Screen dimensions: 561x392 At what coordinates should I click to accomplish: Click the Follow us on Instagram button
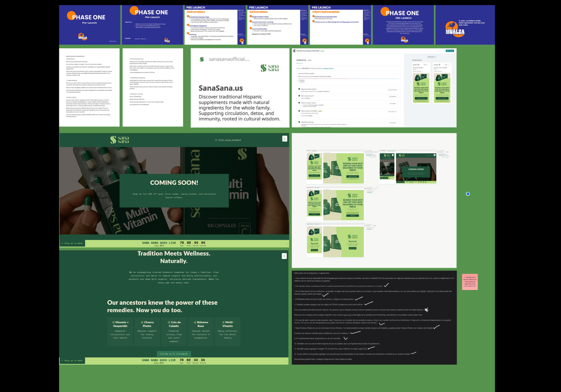(x=174, y=354)
